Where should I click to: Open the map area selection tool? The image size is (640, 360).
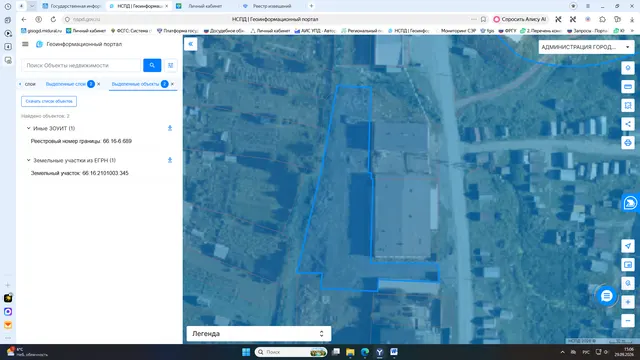pos(628,105)
